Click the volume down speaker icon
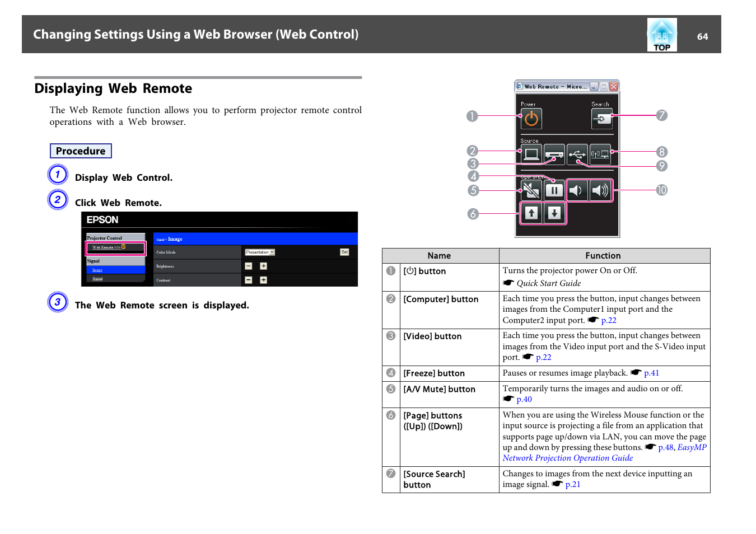Viewport: 756px width, 534px height. (578, 190)
